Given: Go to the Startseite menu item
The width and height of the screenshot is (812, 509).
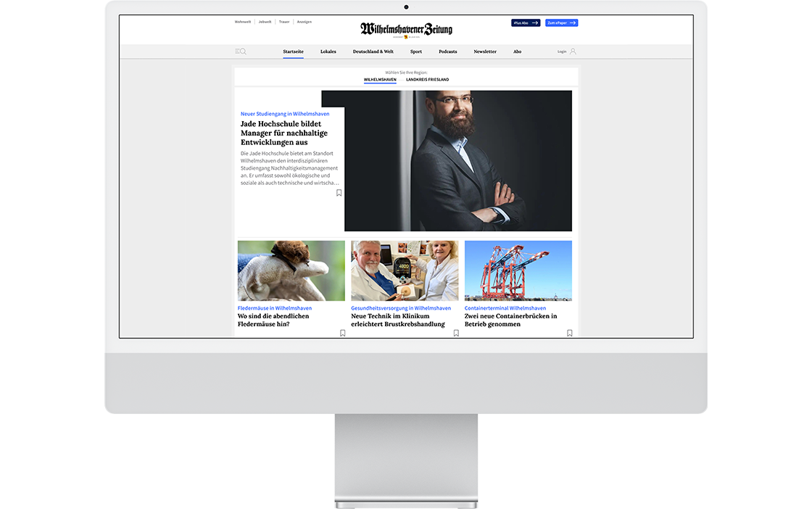Looking at the screenshot, I should pos(293,51).
